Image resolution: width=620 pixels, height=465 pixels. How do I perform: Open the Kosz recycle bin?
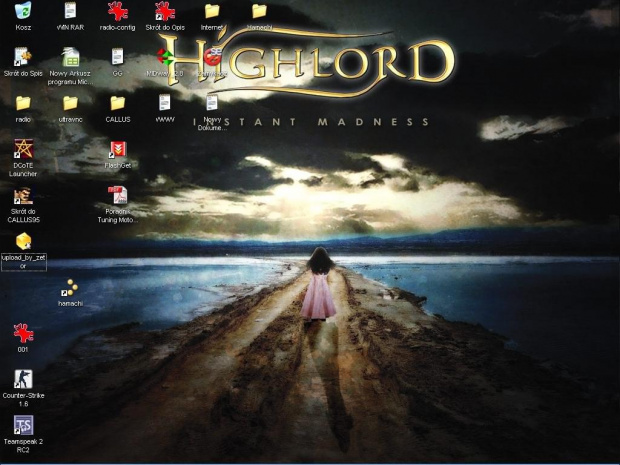[23, 12]
